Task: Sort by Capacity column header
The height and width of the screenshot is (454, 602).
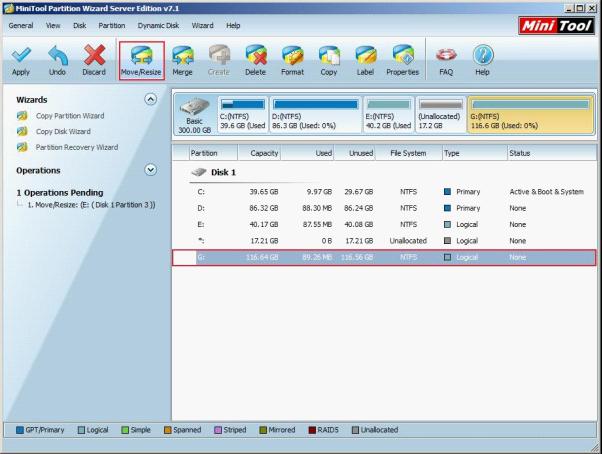Action: click(x=260, y=153)
